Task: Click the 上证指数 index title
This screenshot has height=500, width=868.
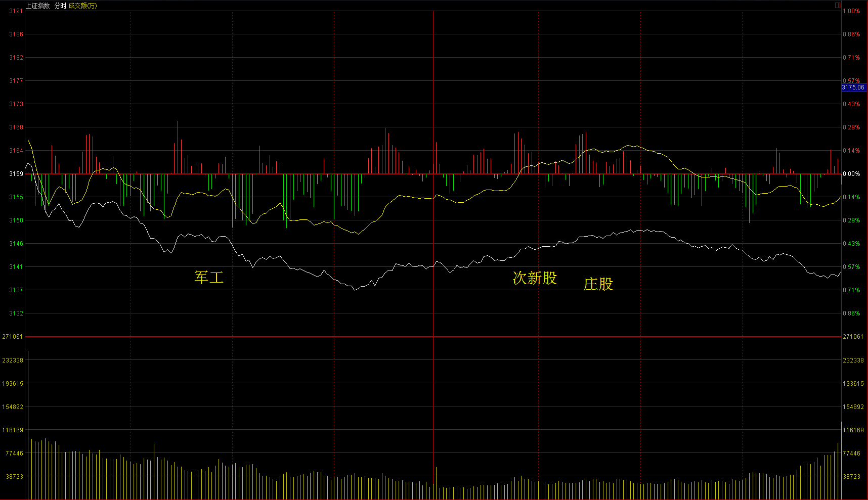Action: click(38, 6)
